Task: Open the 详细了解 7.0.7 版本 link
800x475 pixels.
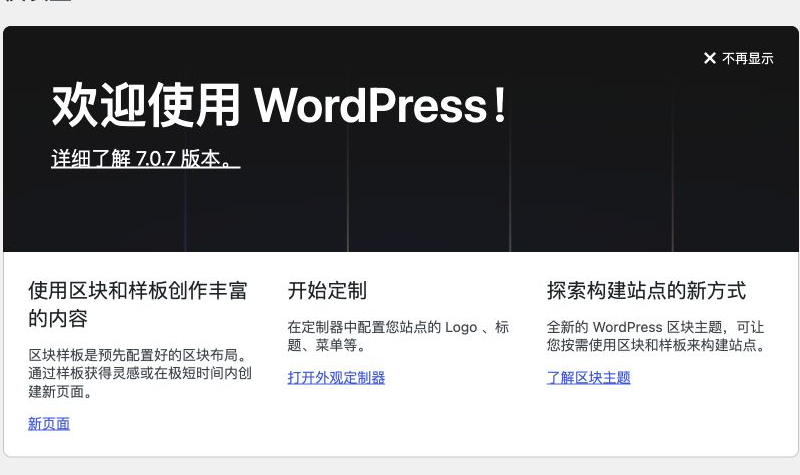Action: (145, 159)
